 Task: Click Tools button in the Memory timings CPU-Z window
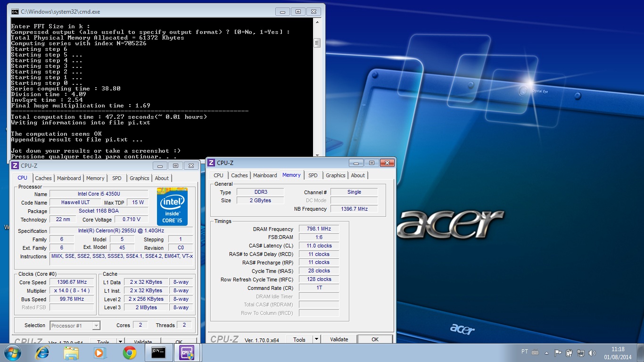point(299,339)
